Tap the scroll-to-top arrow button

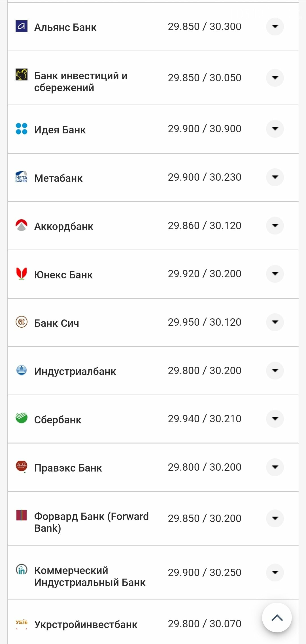click(277, 618)
